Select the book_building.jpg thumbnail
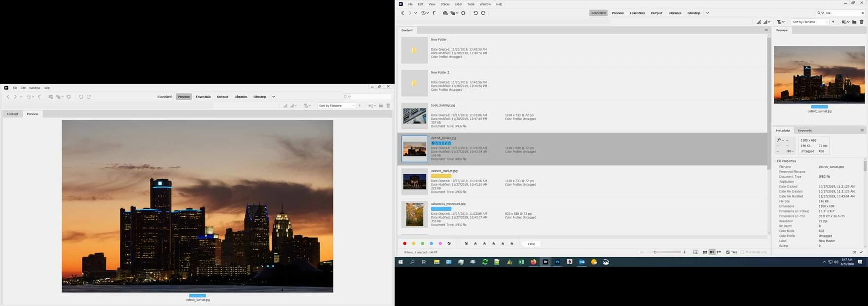This screenshot has height=306, width=868. coord(414,116)
